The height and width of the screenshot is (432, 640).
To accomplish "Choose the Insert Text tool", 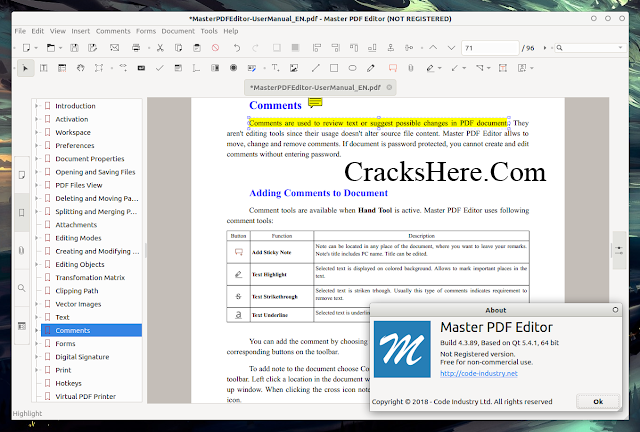I will coord(276,68).
